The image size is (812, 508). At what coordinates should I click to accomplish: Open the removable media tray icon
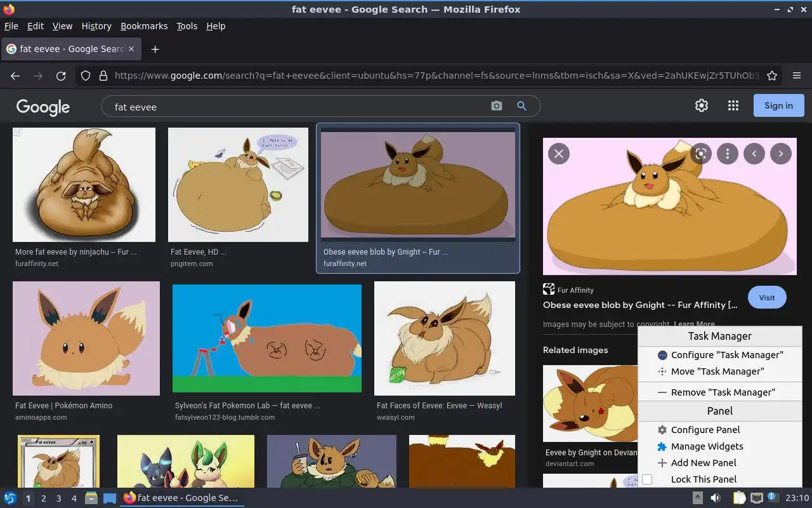(697, 498)
